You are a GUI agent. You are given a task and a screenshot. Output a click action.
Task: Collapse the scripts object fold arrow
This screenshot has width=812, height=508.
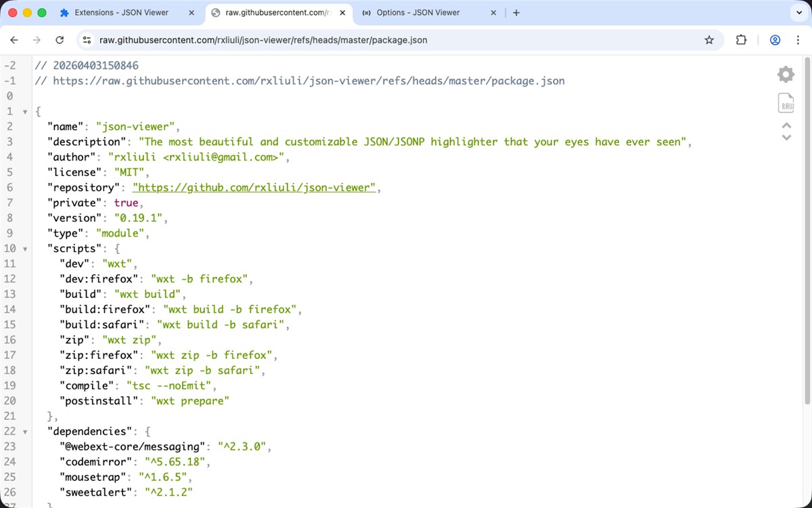coord(25,249)
